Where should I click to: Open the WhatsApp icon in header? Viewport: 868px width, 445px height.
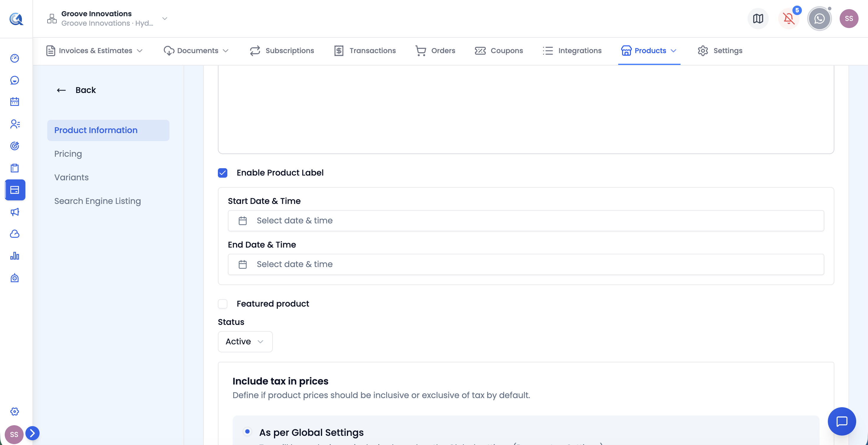(x=819, y=19)
